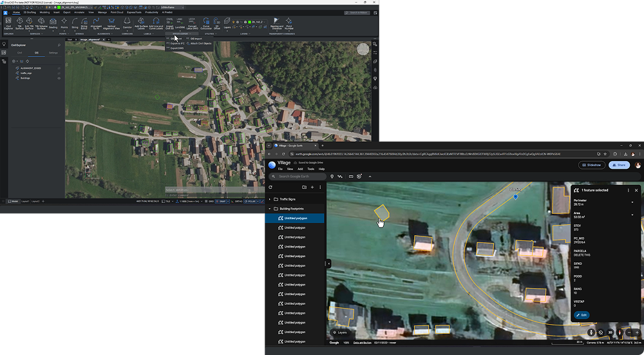The height and width of the screenshot is (355, 644).
Task: Select Bearing and Distance command
Action: coord(276,23)
